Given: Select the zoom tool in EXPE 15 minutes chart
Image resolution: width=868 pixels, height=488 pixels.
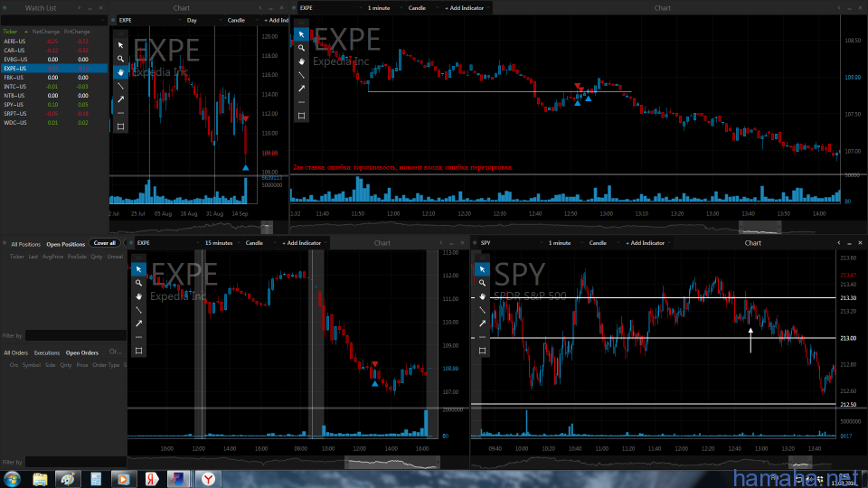Looking at the screenshot, I should (x=138, y=283).
